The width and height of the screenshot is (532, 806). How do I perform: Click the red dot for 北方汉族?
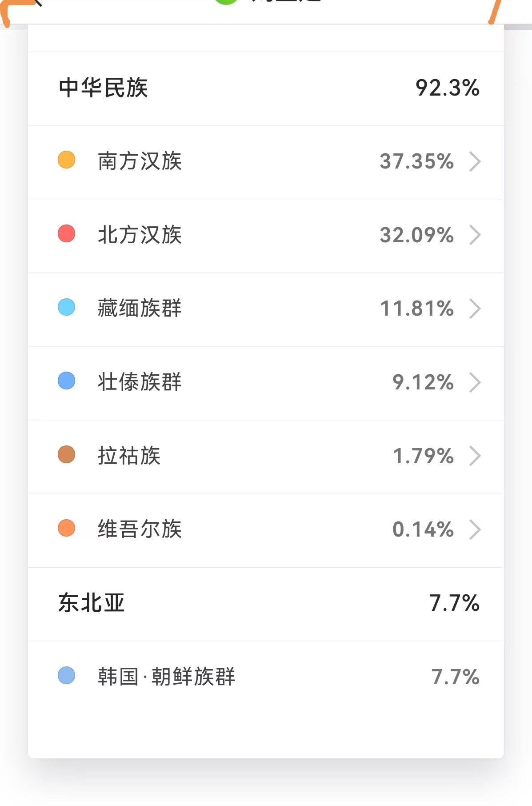[67, 233]
